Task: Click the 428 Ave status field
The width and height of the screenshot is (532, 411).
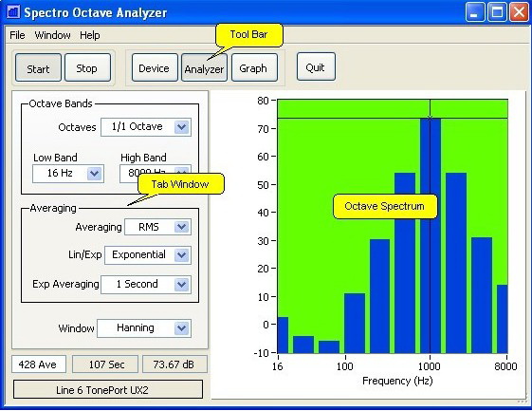Action: point(39,364)
